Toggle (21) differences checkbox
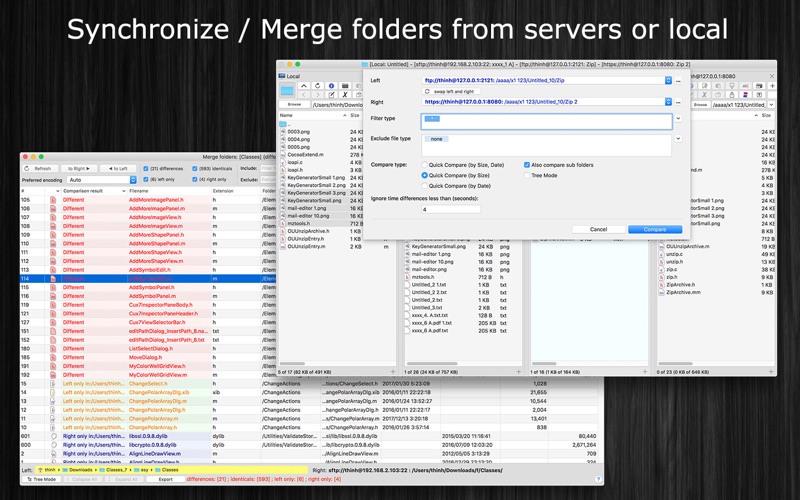 [146, 168]
